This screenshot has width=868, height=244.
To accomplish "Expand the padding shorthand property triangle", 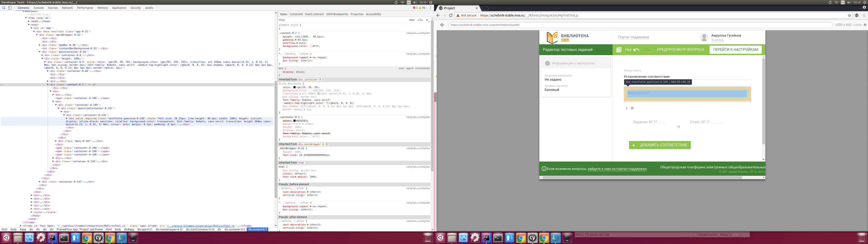I will pyautogui.click(x=296, y=40).
